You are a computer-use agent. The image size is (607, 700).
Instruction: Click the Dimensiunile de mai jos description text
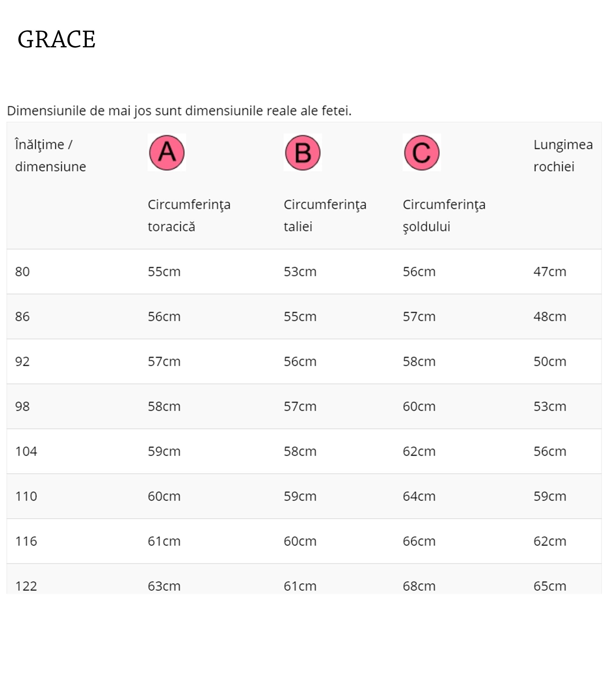point(179,111)
